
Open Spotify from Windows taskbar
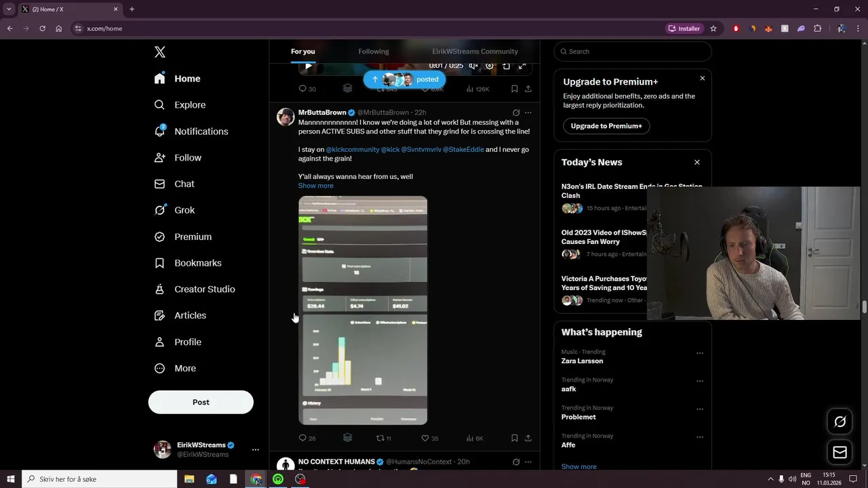tap(278, 479)
